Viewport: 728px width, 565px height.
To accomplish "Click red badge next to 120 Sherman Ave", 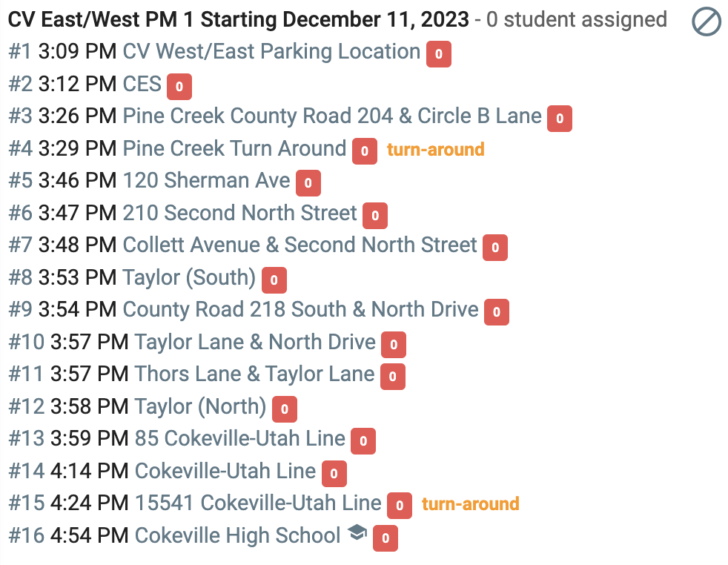I will [x=308, y=183].
